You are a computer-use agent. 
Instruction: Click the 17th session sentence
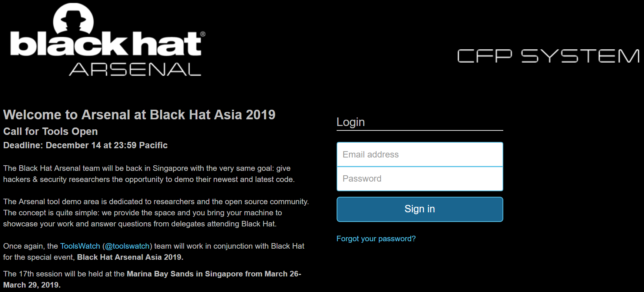tap(152, 279)
